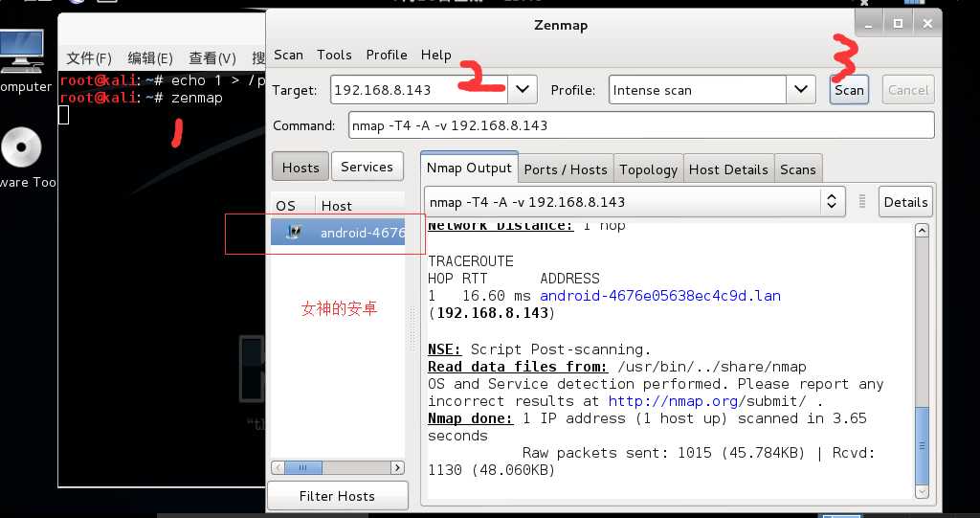Select the android-4676 host row
Viewport: 980px width, 518px height.
338,233
